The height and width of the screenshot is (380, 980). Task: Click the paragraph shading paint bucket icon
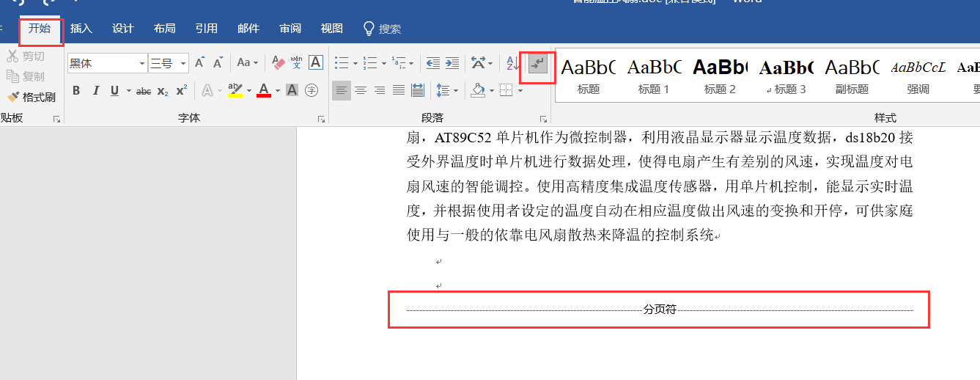point(478,90)
